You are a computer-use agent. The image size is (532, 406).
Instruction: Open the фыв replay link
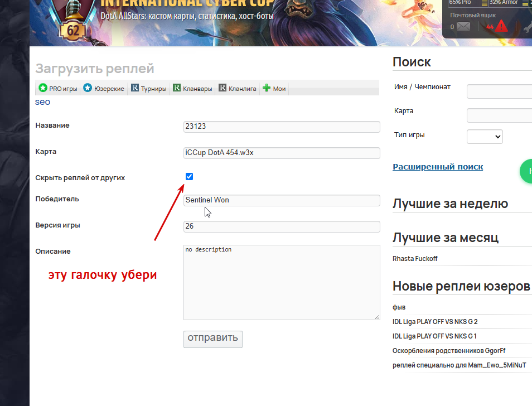tap(399, 307)
